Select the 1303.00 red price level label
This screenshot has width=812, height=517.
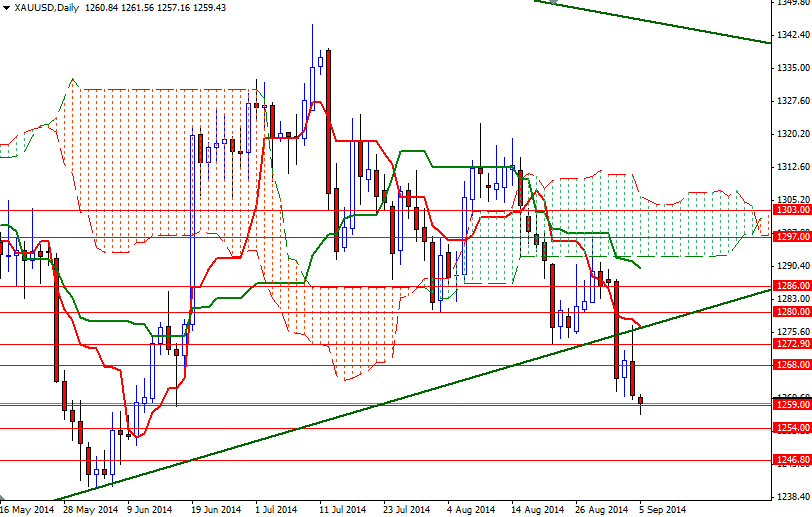[792, 210]
